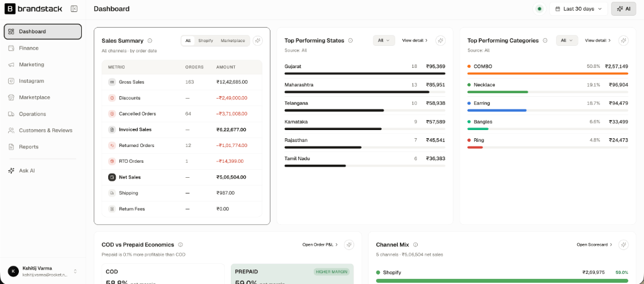Click the Bangles category label
The width and height of the screenshot is (644, 284).
tap(483, 122)
